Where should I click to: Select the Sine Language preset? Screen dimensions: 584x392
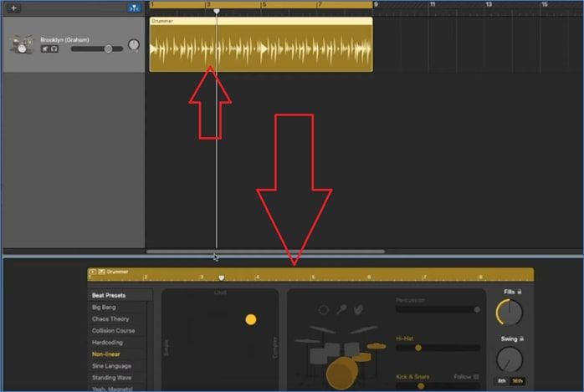point(112,366)
